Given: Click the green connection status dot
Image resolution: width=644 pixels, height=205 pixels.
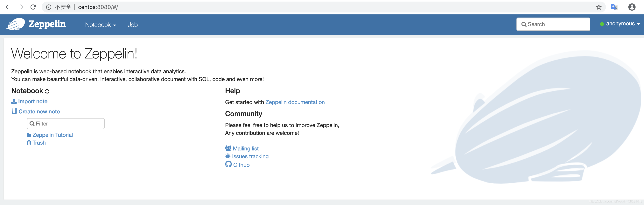Looking at the screenshot, I should click(602, 24).
